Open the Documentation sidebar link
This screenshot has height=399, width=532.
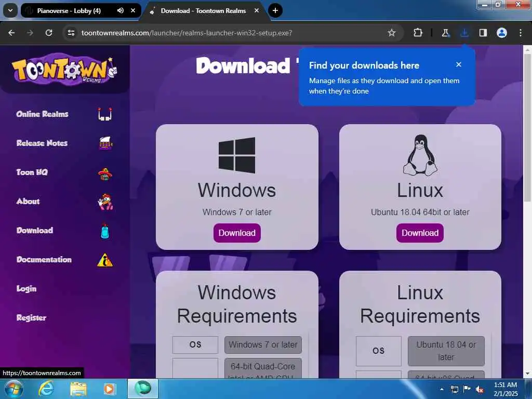pos(44,260)
